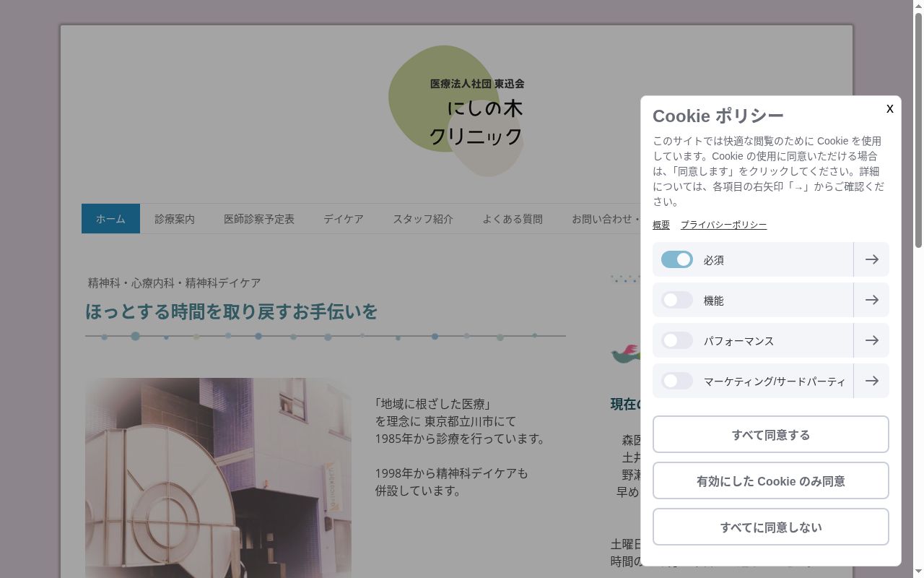Expand details arrow for 機能
Screen dimensions: 924x578
[871, 300]
